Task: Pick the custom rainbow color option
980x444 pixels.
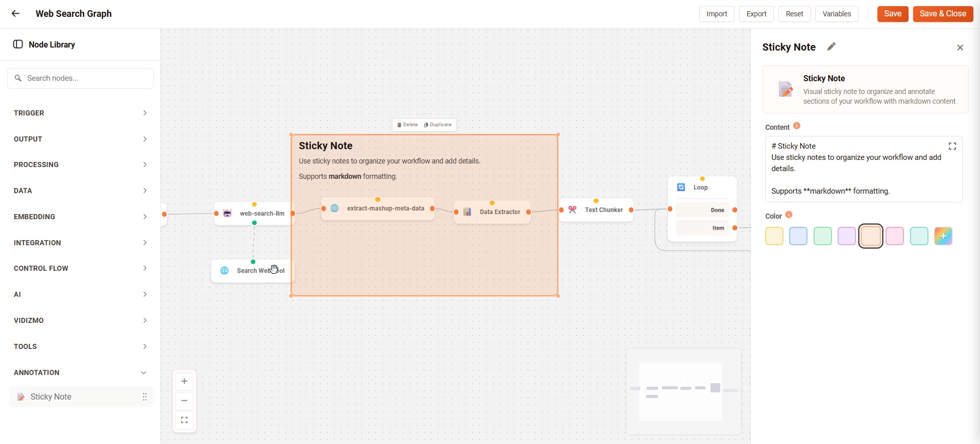Action: (943, 236)
